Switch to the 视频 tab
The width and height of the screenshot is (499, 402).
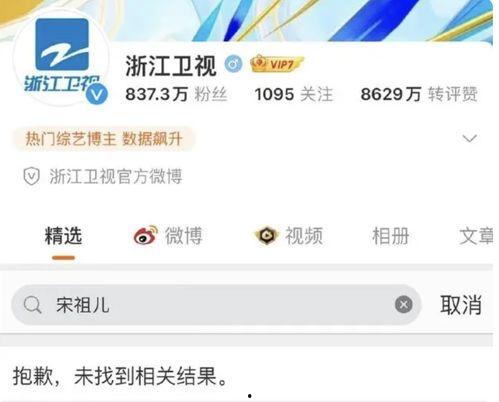[304, 236]
